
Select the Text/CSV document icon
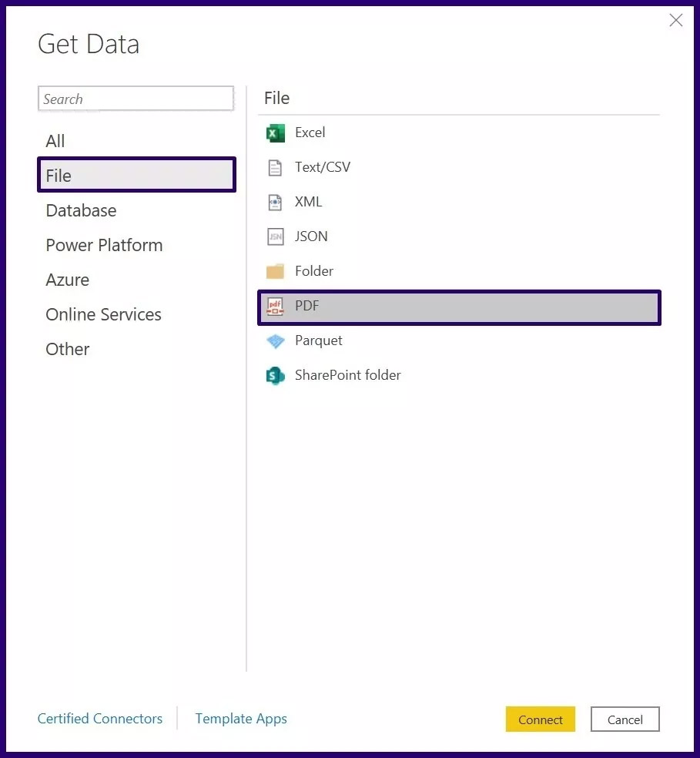275,168
